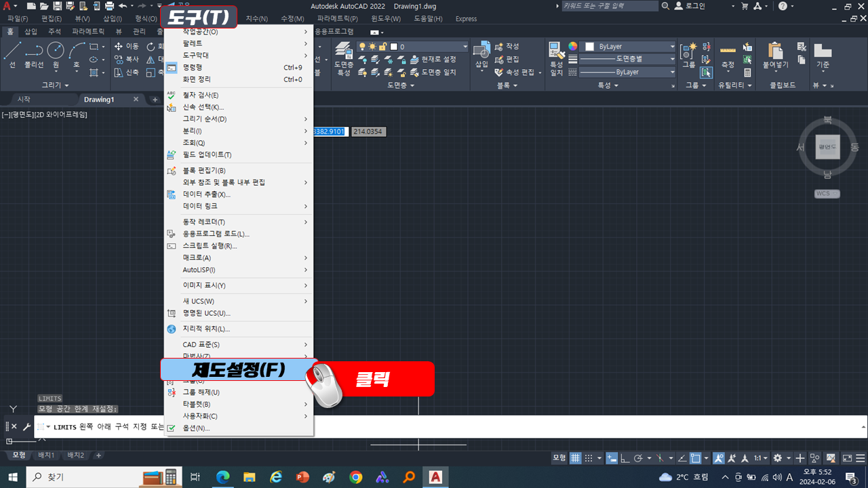This screenshot has height=488, width=868.
Task: Click the quick calculator icon in Utilities
Action: (x=747, y=73)
